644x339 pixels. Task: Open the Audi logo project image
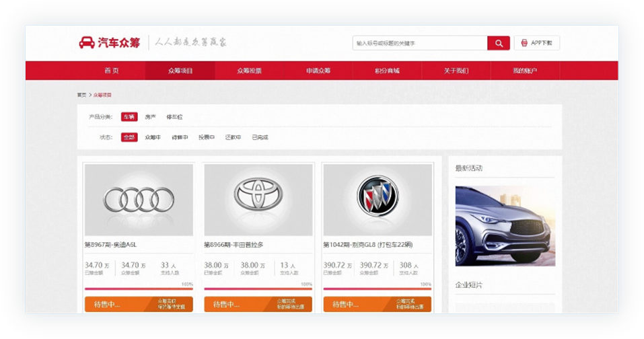point(139,199)
